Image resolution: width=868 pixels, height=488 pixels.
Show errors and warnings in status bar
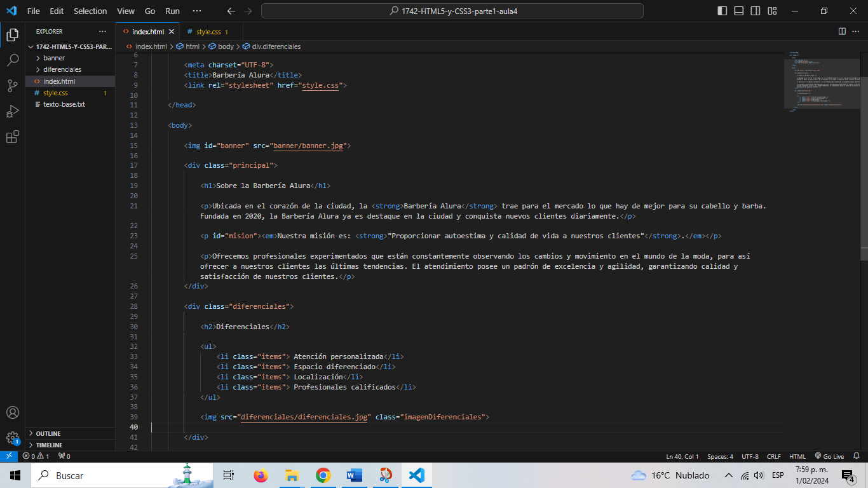pyautogui.click(x=36, y=456)
